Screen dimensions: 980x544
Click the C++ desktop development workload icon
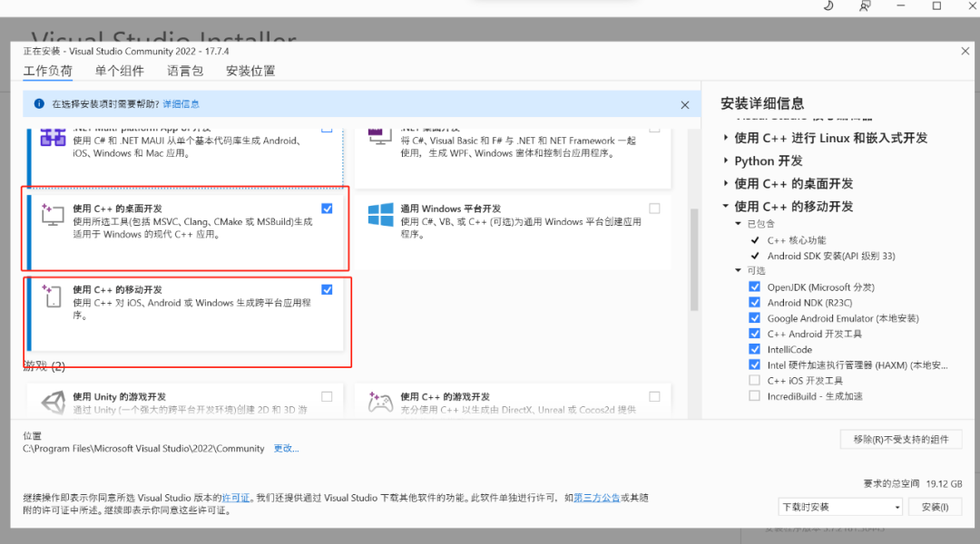click(x=53, y=214)
